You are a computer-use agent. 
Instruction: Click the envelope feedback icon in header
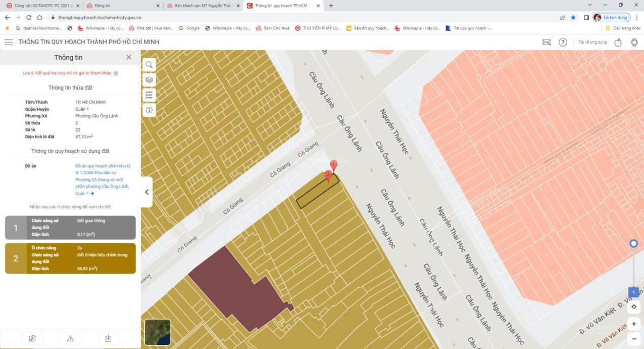(x=547, y=42)
